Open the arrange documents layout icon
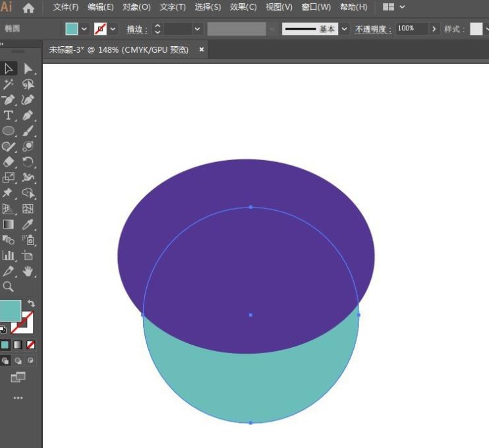The width and height of the screenshot is (489, 448). coord(388,7)
